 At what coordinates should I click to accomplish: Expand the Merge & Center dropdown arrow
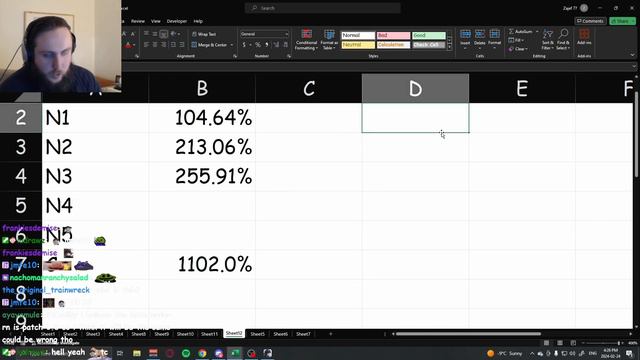tap(232, 45)
